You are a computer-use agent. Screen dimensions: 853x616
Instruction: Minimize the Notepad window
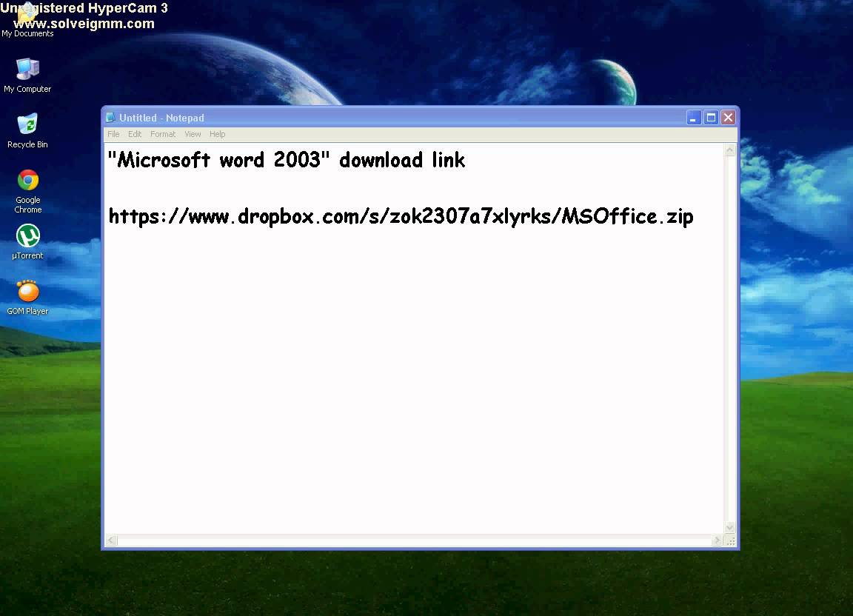tap(694, 118)
